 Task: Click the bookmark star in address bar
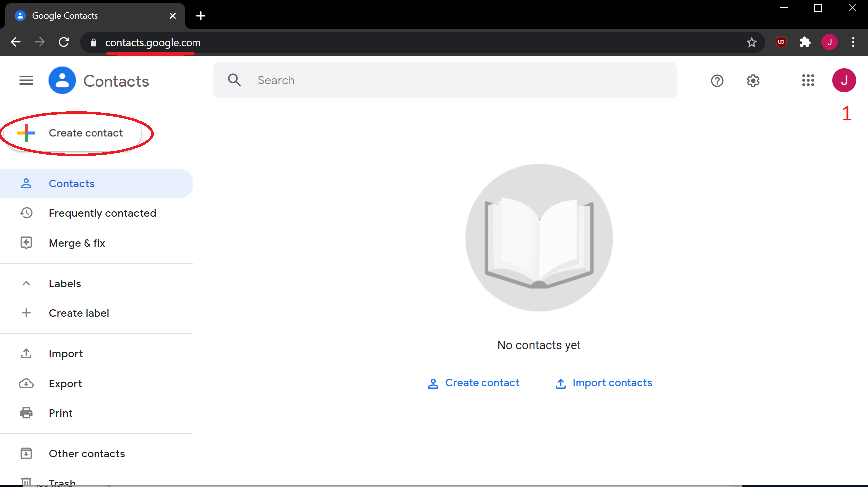[x=752, y=42]
